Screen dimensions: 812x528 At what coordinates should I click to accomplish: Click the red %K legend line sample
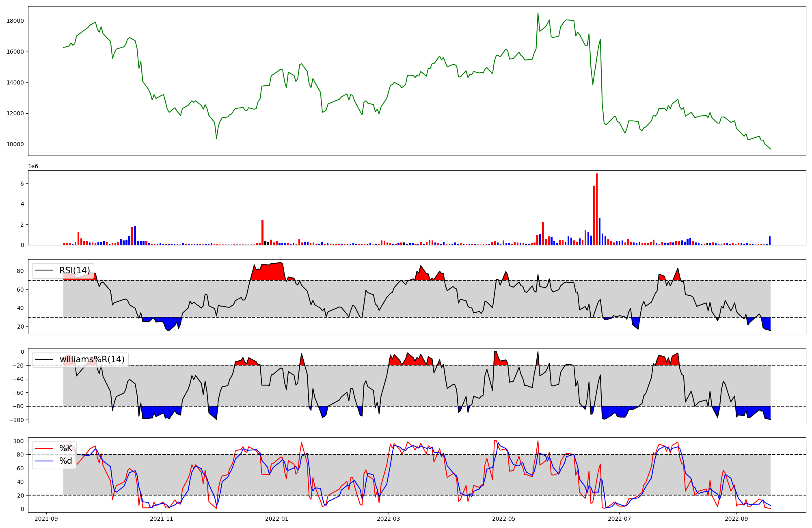pyautogui.click(x=44, y=448)
